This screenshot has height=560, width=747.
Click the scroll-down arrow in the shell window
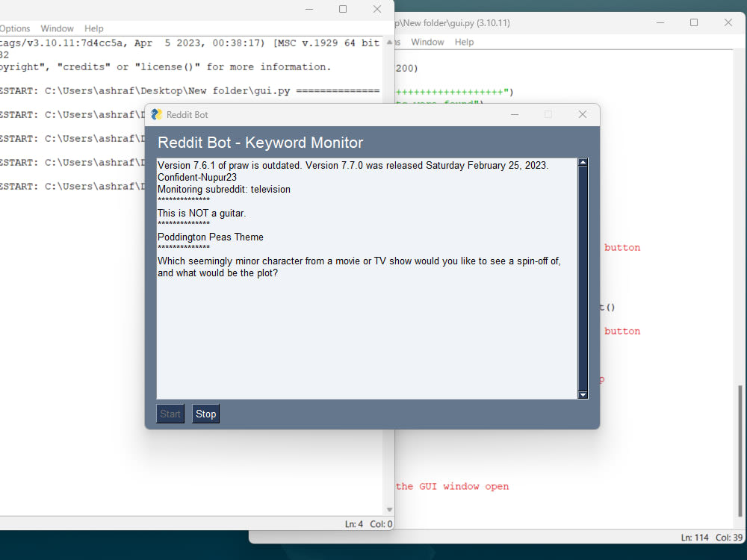(x=389, y=509)
